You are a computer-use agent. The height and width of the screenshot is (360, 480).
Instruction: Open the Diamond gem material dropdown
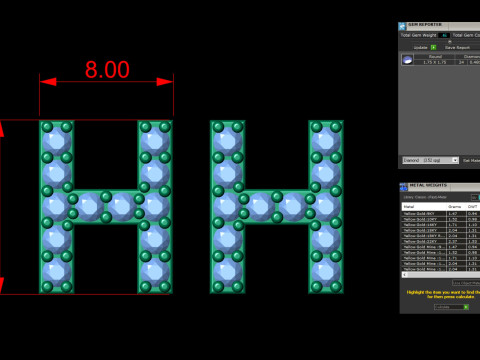click(x=430, y=160)
